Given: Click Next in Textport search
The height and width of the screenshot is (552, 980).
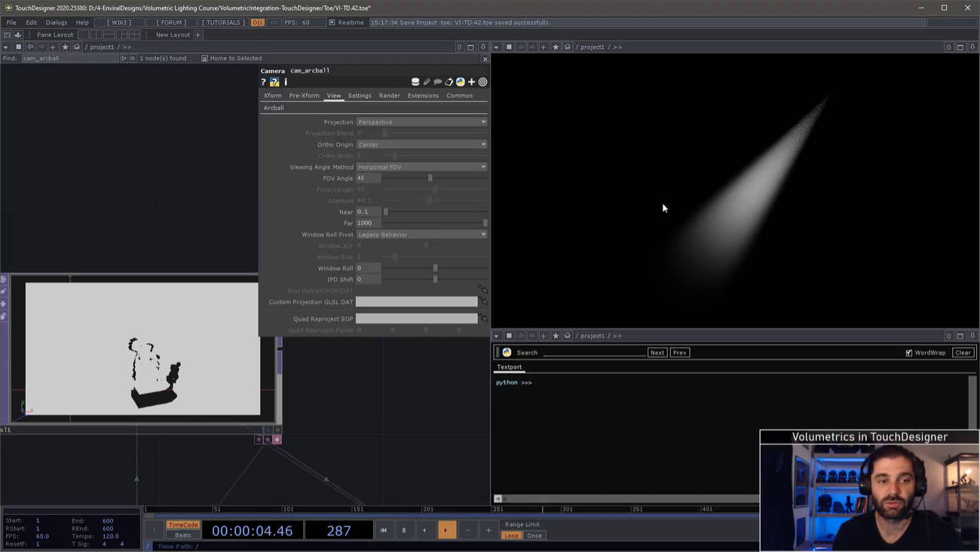Looking at the screenshot, I should click(x=657, y=352).
